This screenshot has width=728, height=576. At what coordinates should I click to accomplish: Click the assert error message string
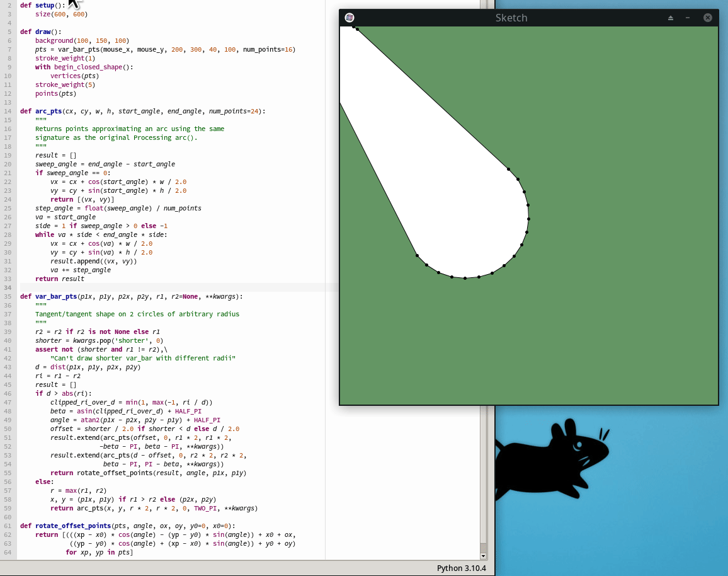[142, 358]
